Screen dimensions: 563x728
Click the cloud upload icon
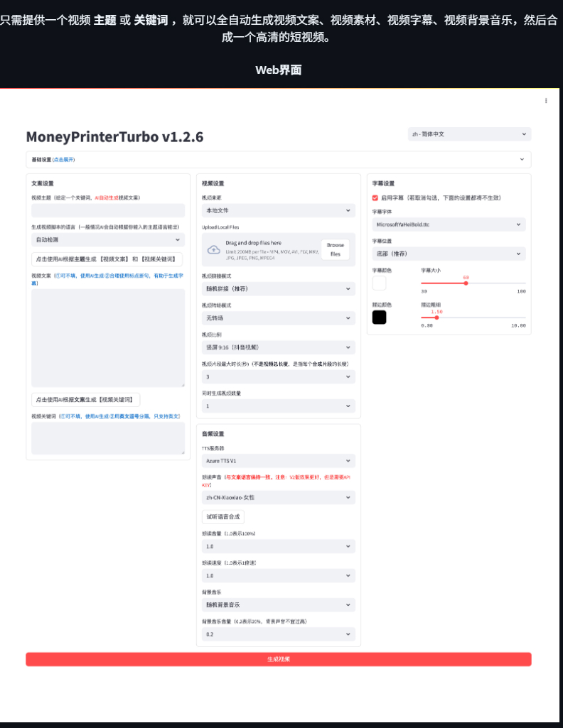tap(214, 250)
